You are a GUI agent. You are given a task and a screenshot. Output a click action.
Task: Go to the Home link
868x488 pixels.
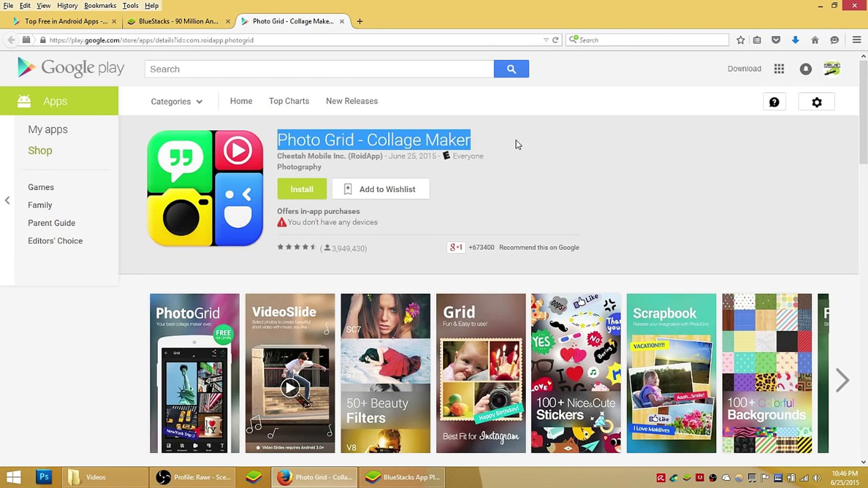pyautogui.click(x=241, y=101)
